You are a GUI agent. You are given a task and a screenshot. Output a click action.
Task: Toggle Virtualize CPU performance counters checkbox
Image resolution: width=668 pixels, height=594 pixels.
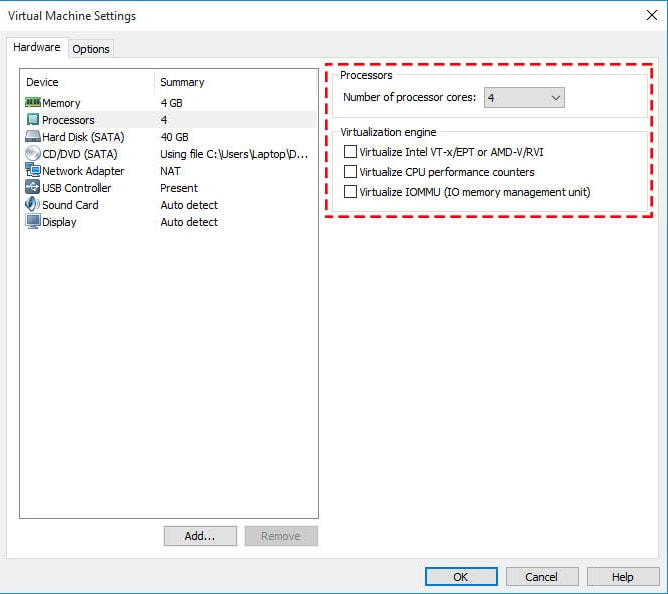click(x=350, y=172)
